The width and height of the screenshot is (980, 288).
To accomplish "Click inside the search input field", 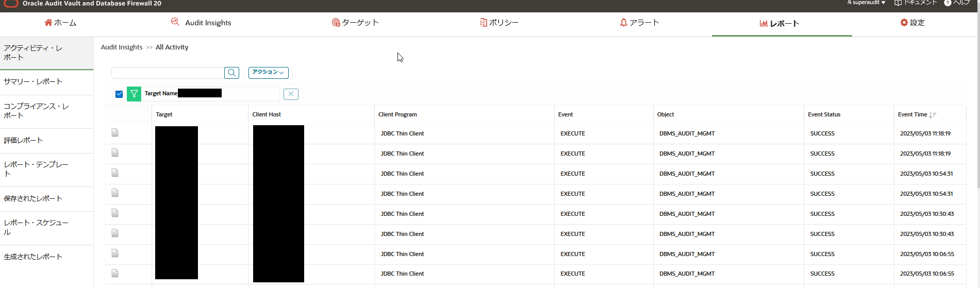I will pyautogui.click(x=168, y=73).
